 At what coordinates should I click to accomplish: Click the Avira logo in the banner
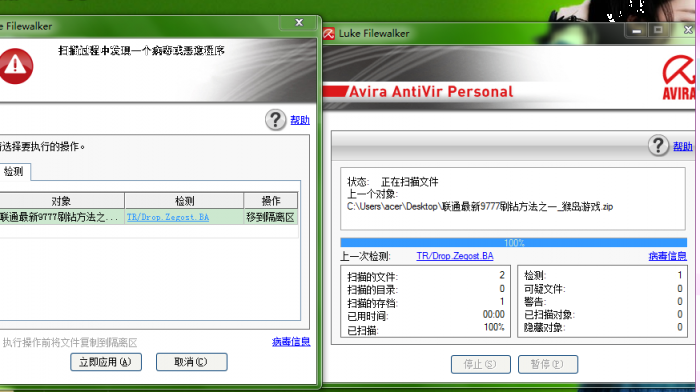click(x=679, y=78)
